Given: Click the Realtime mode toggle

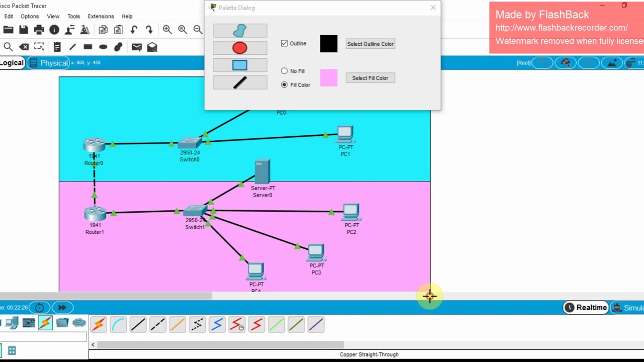Looking at the screenshot, I should pyautogui.click(x=586, y=307).
